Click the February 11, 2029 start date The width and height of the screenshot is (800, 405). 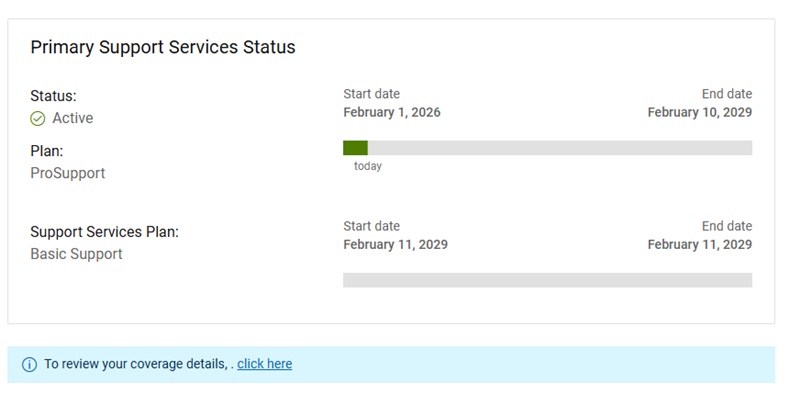(x=395, y=244)
